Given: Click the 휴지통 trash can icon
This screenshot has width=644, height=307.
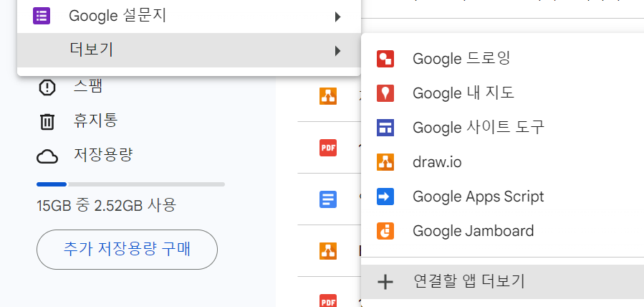Looking at the screenshot, I should point(47,122).
